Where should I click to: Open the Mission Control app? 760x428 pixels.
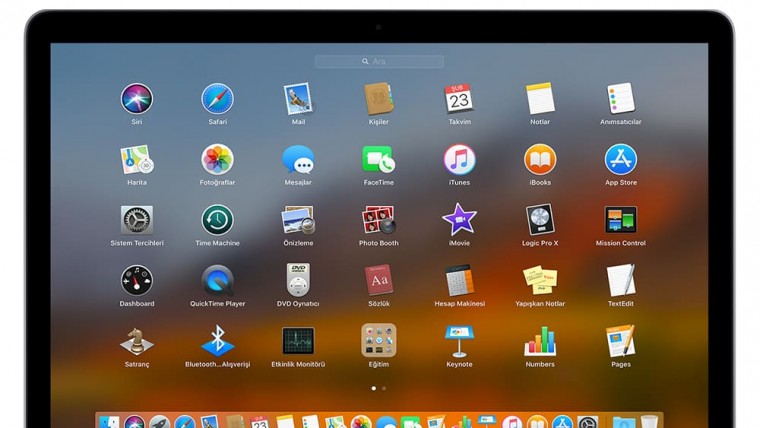pos(621,220)
